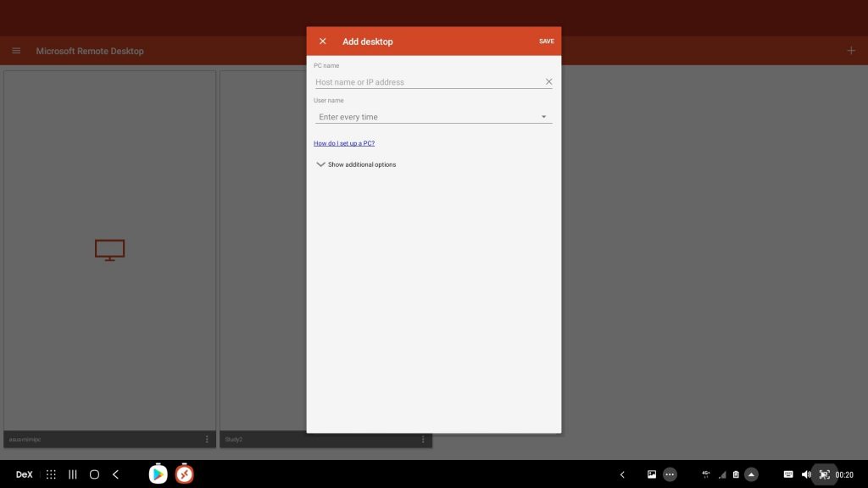
Task: Open the apps grid in taskbar
Action: pyautogui.click(x=51, y=474)
